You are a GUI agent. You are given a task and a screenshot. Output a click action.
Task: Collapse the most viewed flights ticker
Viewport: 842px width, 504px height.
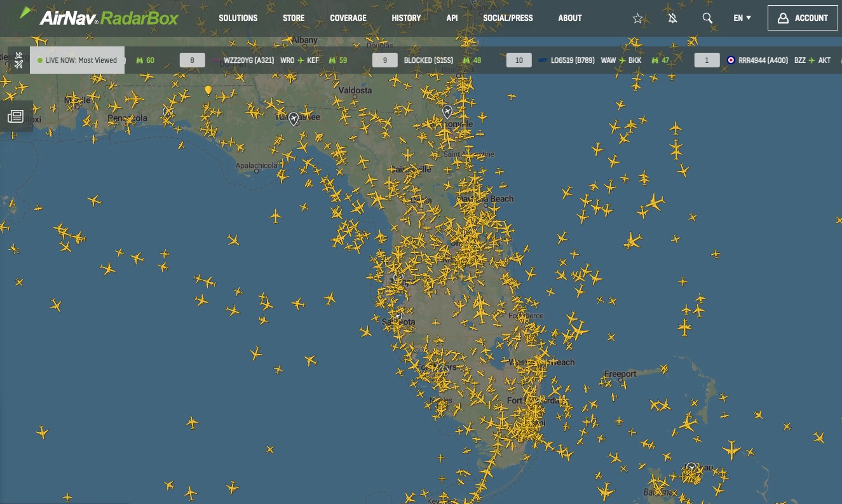click(x=18, y=60)
